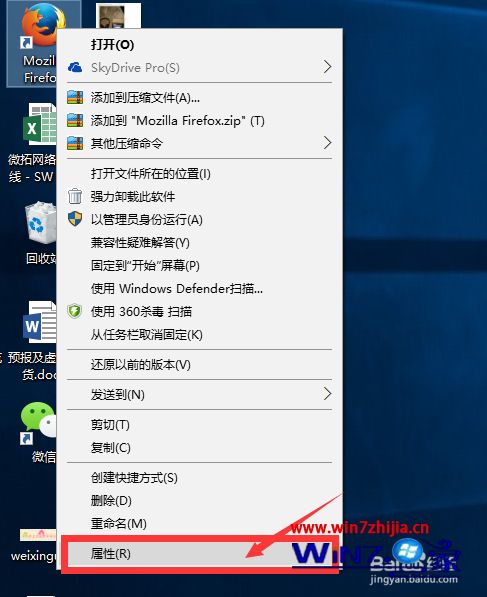Click green 360 shield icon in menu
Viewport: 487px width, 597px height.
coord(75,311)
